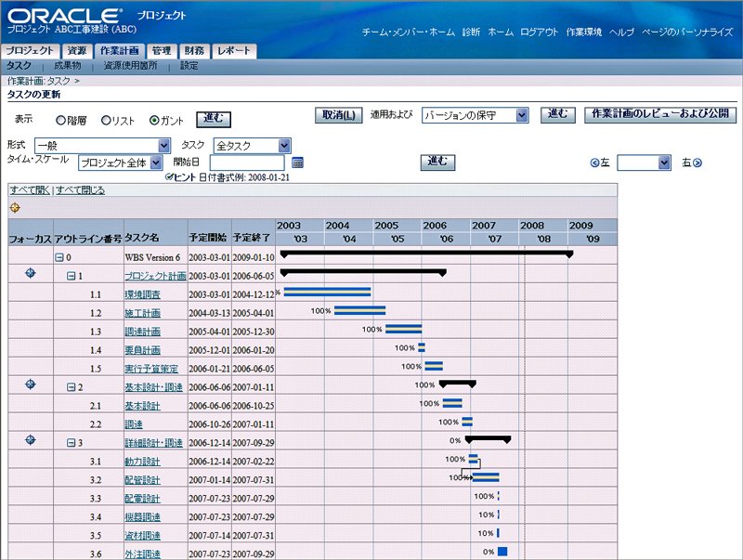
Task: Click the 調達計画 Gantt progress bar
Action: 403,329
